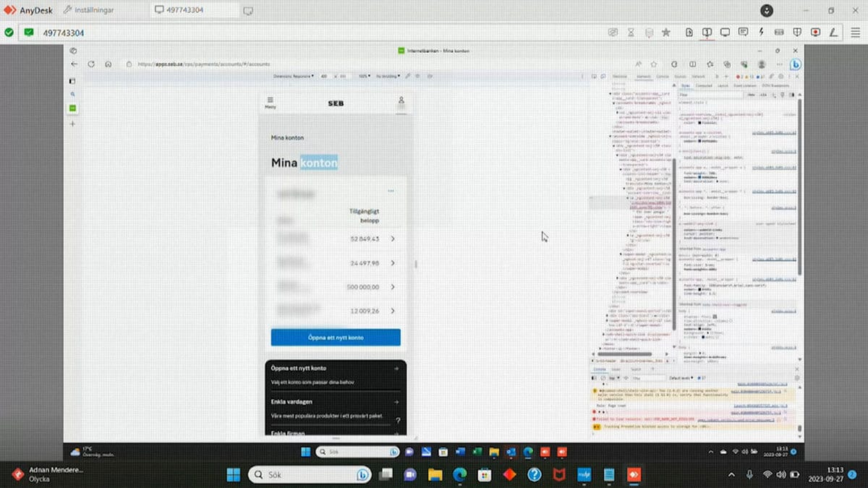
Task: Click the AnyDesk favorites star icon
Action: pyautogui.click(x=665, y=33)
